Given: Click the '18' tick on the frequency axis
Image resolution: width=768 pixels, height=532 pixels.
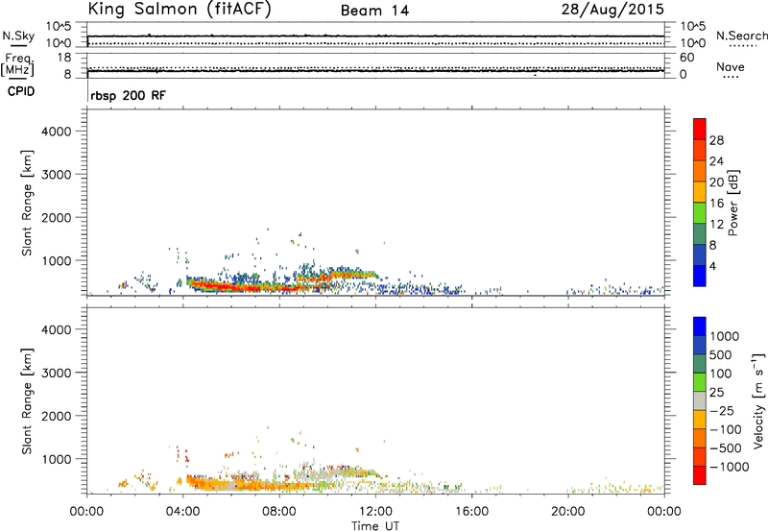Looking at the screenshot, I should pos(64,58).
